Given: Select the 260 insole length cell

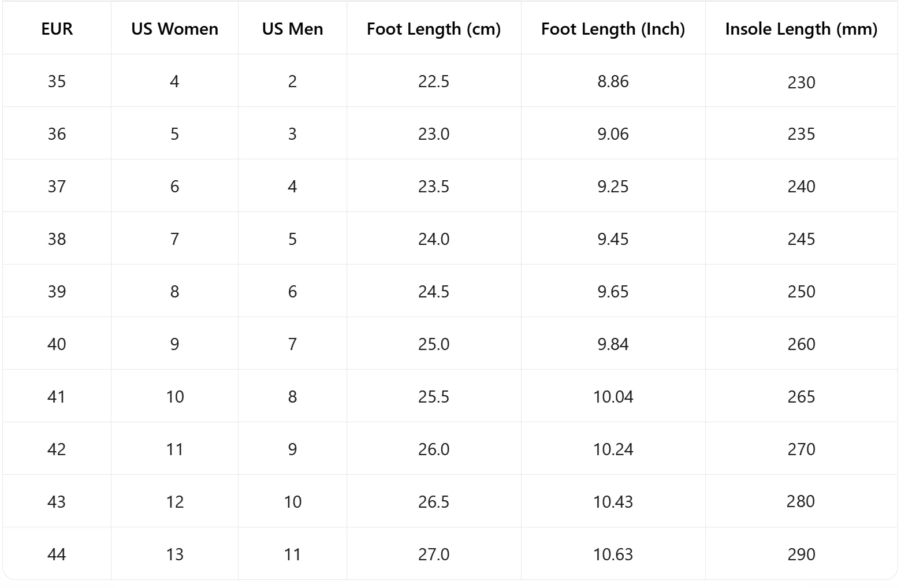Looking at the screenshot, I should coord(802,344).
